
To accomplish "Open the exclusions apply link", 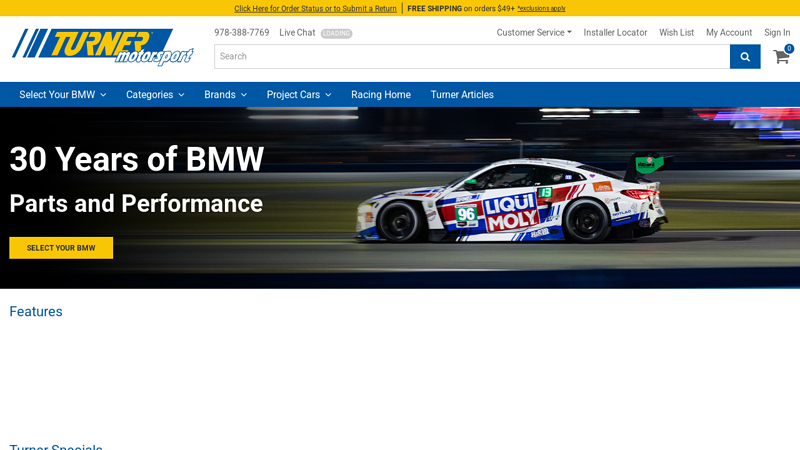I will (541, 9).
